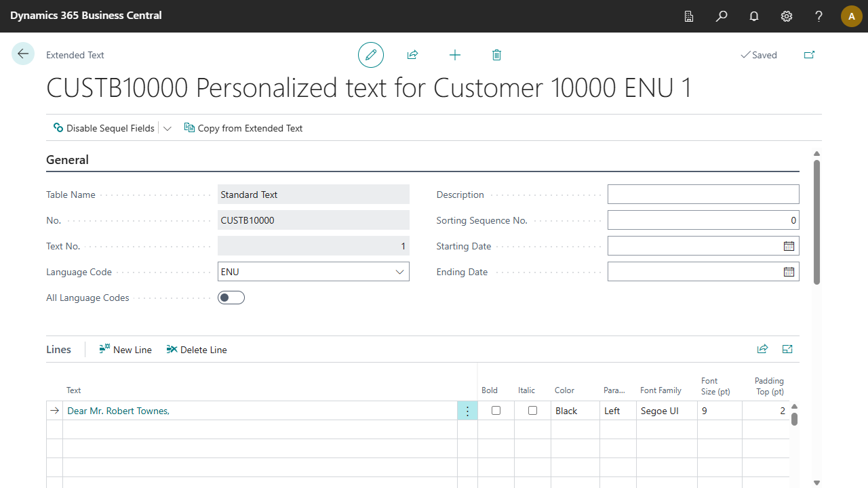This screenshot has width=868, height=488.
Task: Click New Line in Lines section
Action: click(125, 350)
